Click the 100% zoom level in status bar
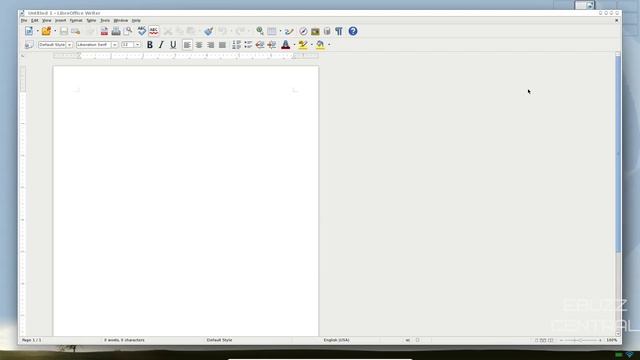The height and width of the screenshot is (360, 640). (x=611, y=340)
